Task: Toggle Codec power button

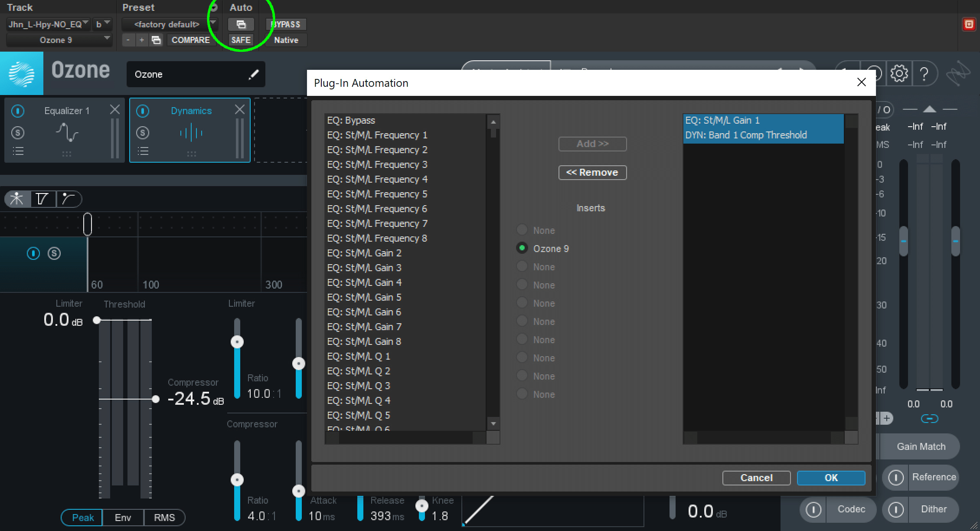Action: pos(813,509)
